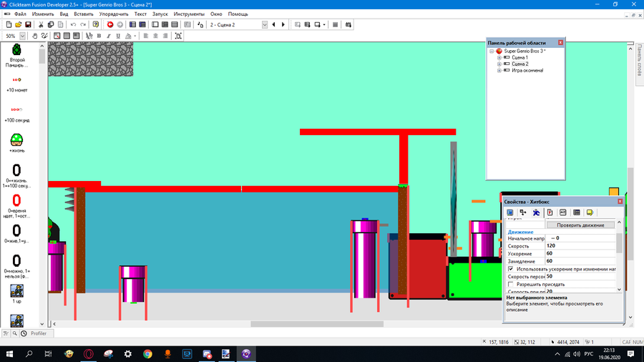Click the Properties panel vertical scrollbar thumb
The height and width of the screenshot is (362, 644).
click(x=620, y=242)
